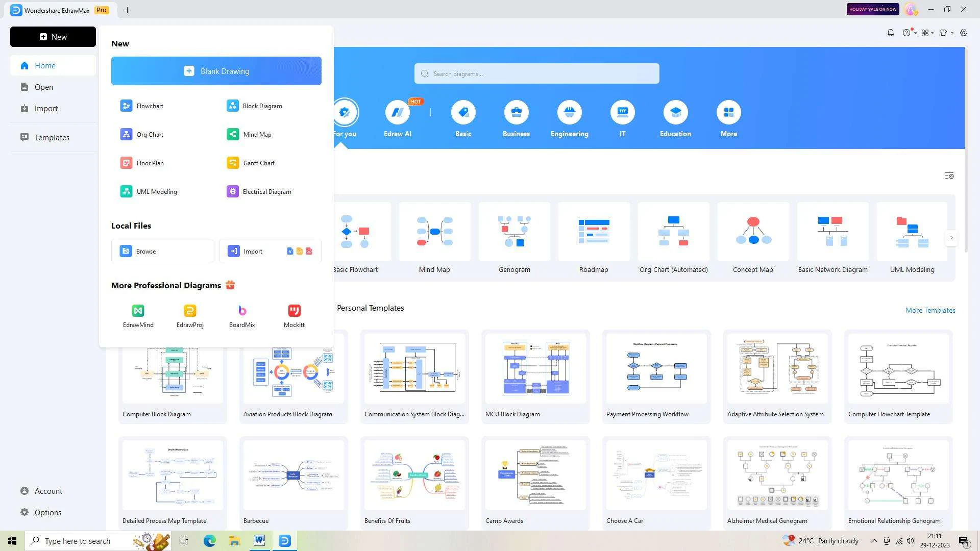The image size is (980, 551).
Task: Toggle notification bell icon
Action: (891, 32)
